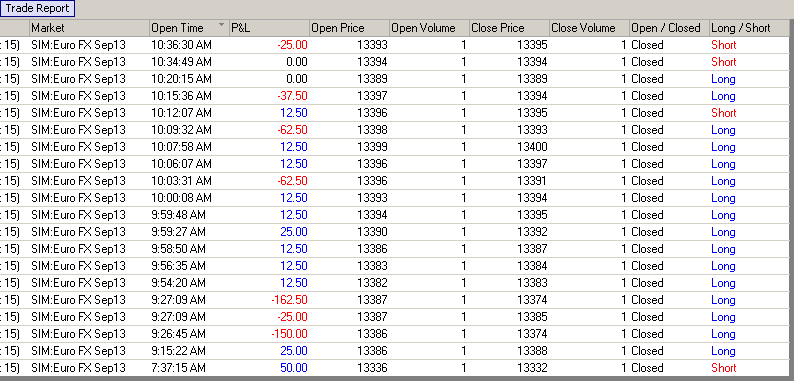Open the Trade Report tab
The image size is (794, 381).
click(x=37, y=9)
